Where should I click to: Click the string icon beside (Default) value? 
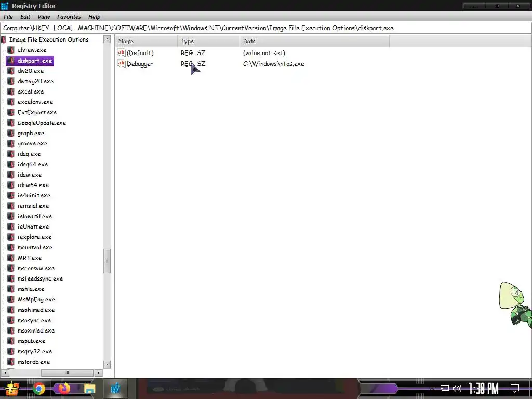coord(122,52)
